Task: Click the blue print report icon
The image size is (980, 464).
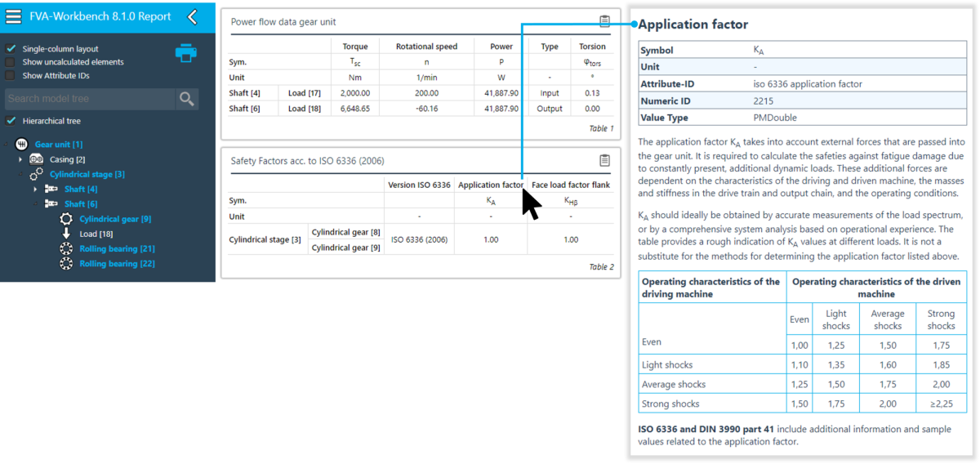Action: pyautogui.click(x=185, y=54)
